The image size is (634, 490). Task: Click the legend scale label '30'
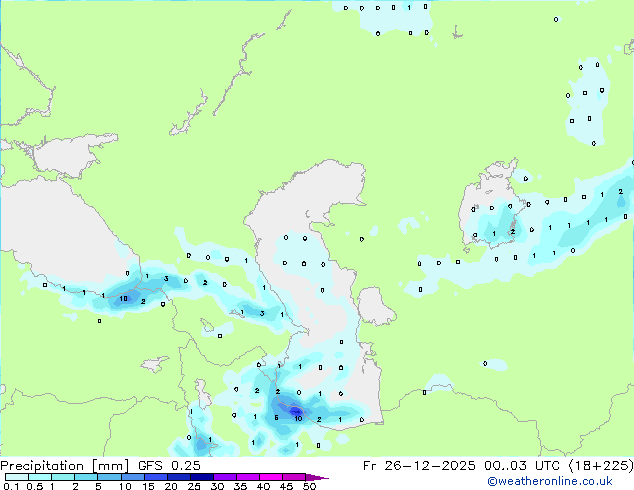point(217,486)
